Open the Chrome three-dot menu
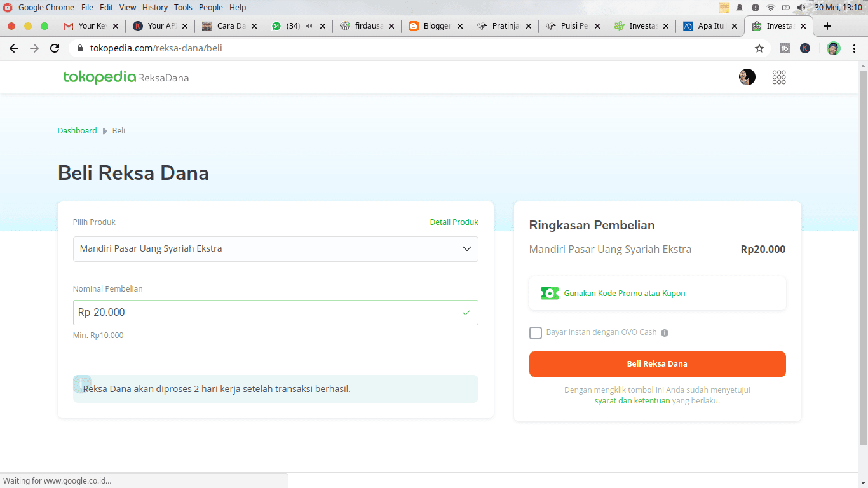This screenshot has width=868, height=488. pos(855,48)
